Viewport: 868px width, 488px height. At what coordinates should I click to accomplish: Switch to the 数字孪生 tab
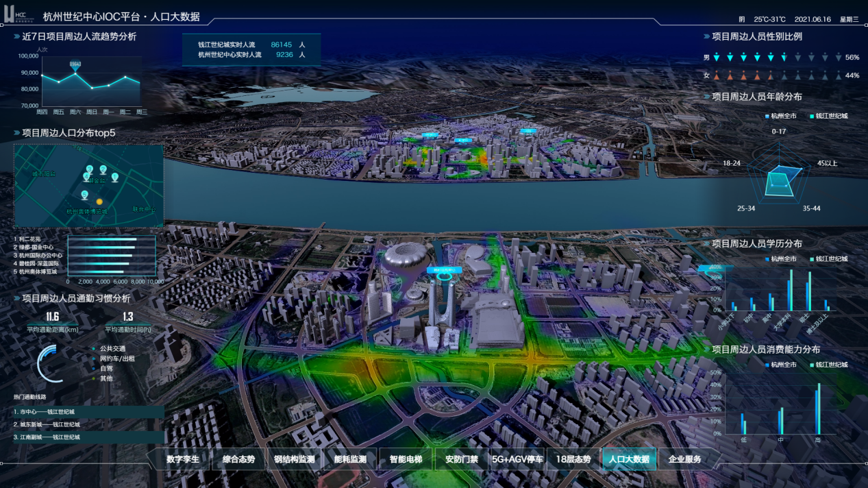click(x=182, y=459)
